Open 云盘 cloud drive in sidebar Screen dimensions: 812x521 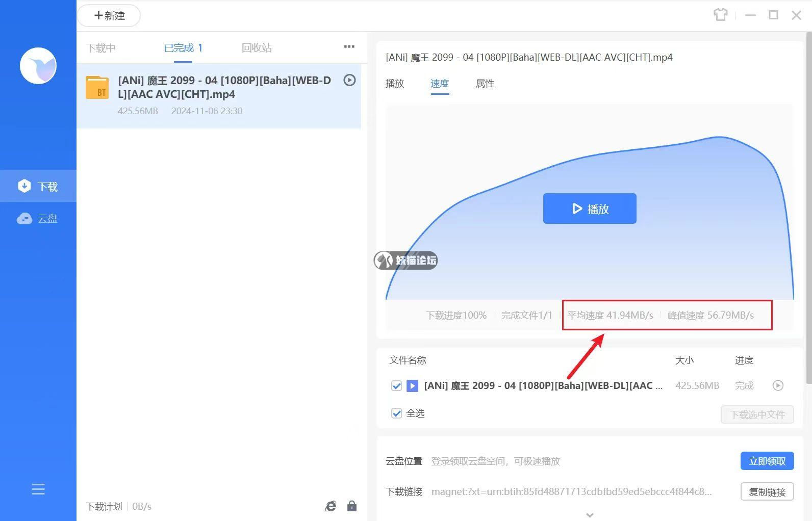point(38,219)
